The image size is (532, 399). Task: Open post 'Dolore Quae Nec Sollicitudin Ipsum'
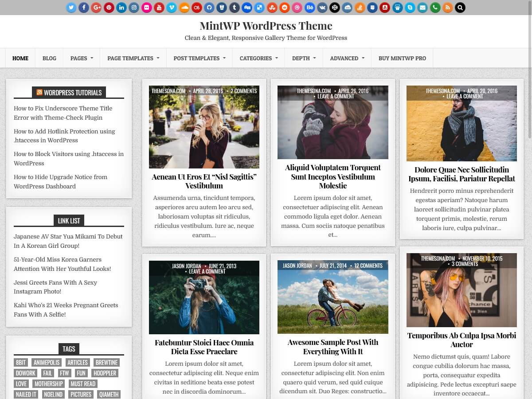click(x=462, y=174)
